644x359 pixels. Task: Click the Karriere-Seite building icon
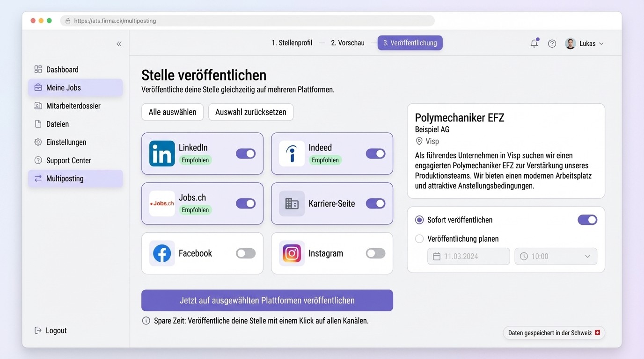pos(292,203)
